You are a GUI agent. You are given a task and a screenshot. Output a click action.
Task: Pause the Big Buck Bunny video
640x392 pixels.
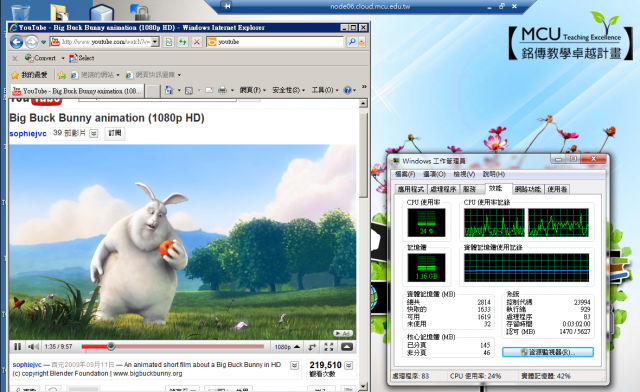pyautogui.click(x=17, y=347)
